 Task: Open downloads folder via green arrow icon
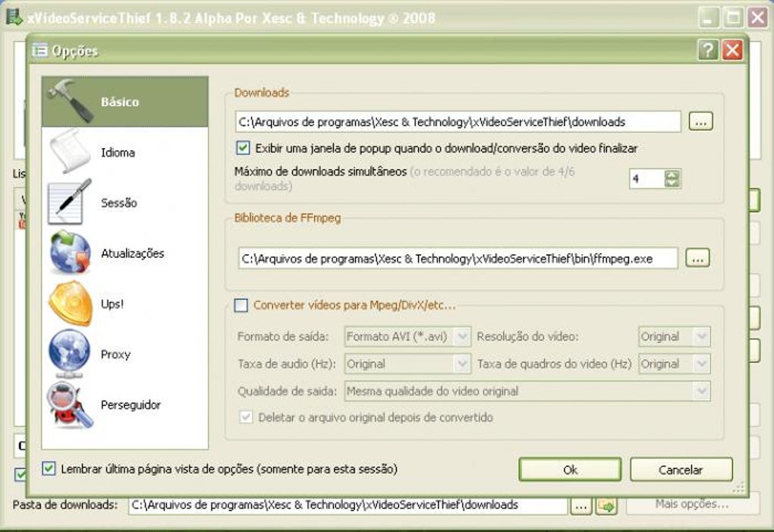tap(606, 506)
